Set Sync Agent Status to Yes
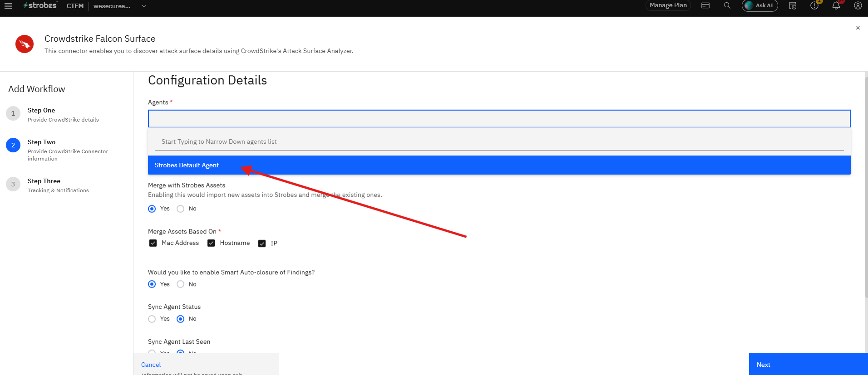Screen dimensions: 868x375 [x=152, y=319]
